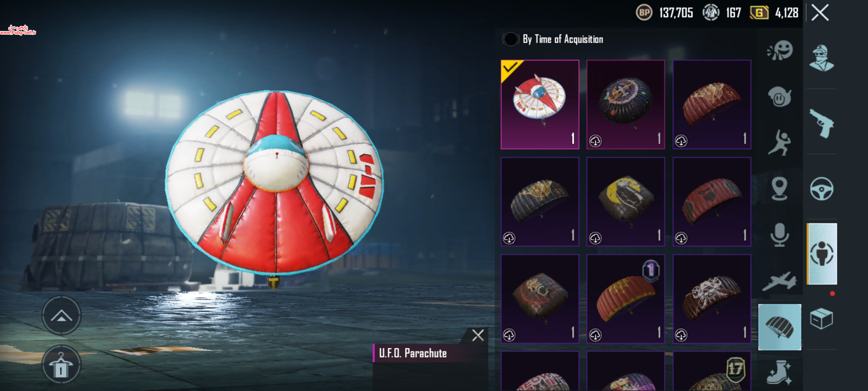This screenshot has width=868, height=391.
Task: Tap the BP coin balance icon
Action: click(x=644, y=13)
